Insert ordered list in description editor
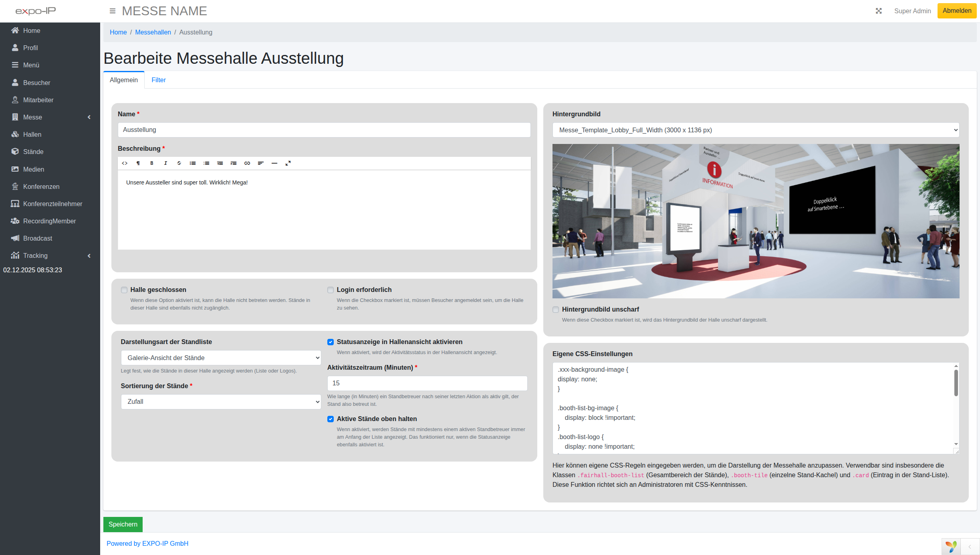This screenshot has height=555, width=980. [206, 163]
